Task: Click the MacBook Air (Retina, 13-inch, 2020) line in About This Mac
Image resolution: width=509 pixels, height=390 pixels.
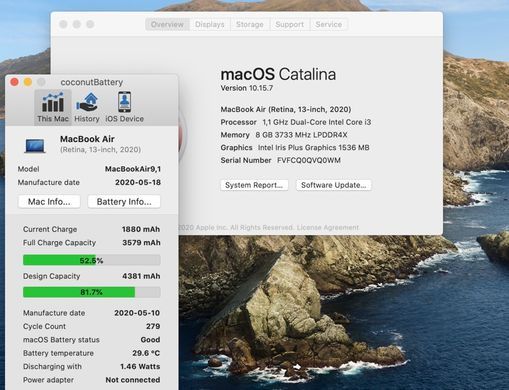Action: [x=286, y=109]
